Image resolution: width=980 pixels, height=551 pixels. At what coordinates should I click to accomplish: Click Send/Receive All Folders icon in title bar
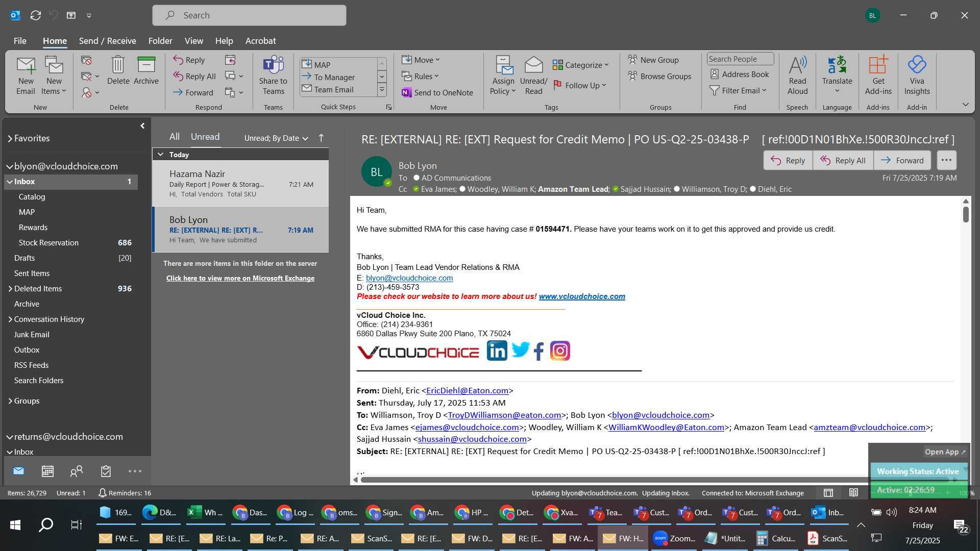(x=35, y=15)
